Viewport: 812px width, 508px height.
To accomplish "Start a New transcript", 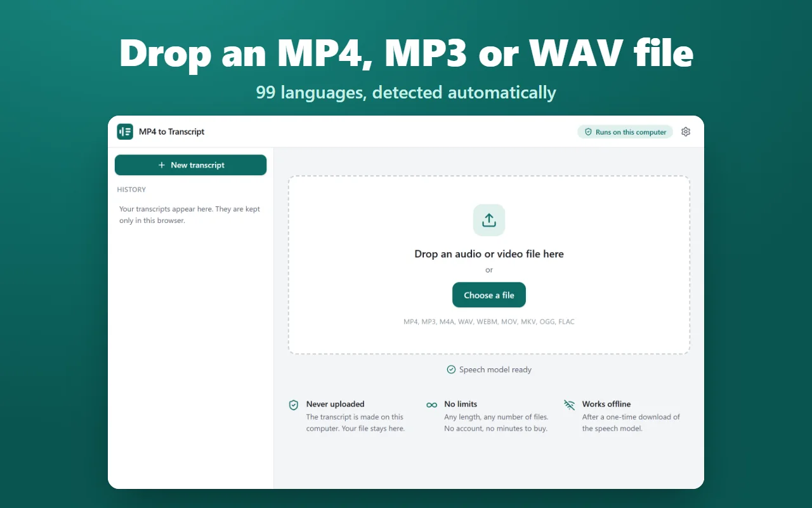I will point(190,165).
